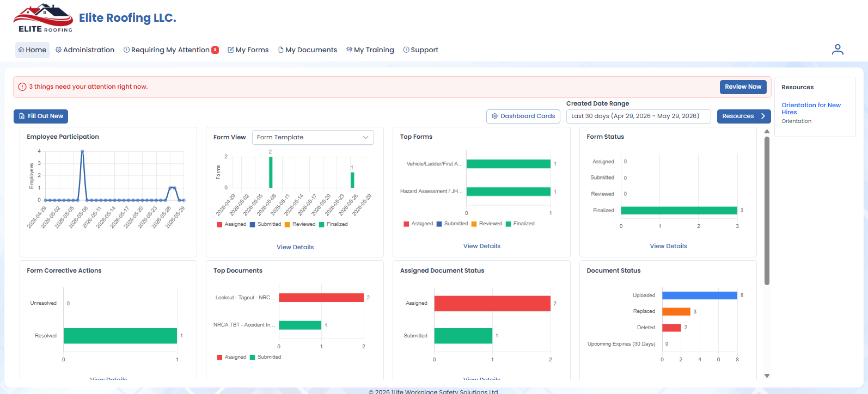Click the My Training graduation cap icon
Image resolution: width=868 pixels, height=394 pixels.
[x=350, y=50]
